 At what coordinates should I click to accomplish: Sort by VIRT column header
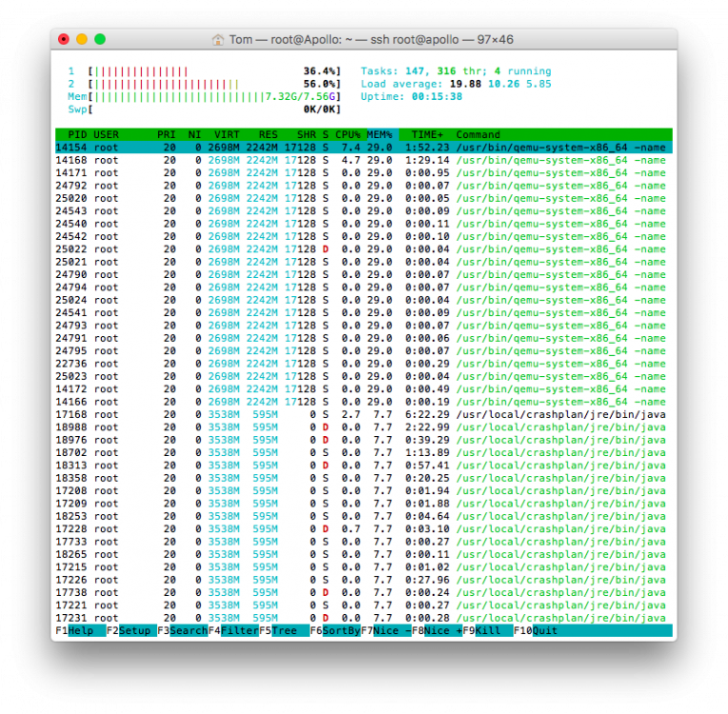226,135
